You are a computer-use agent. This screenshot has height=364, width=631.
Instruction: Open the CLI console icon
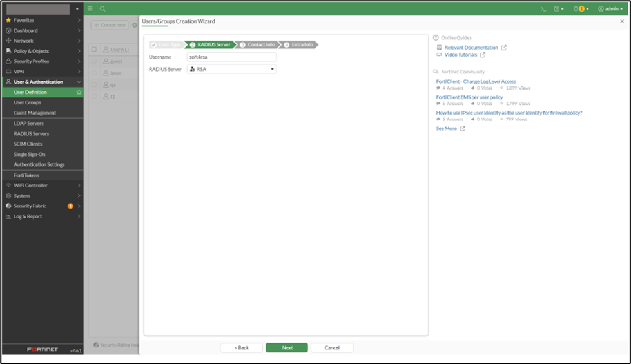[x=543, y=9]
